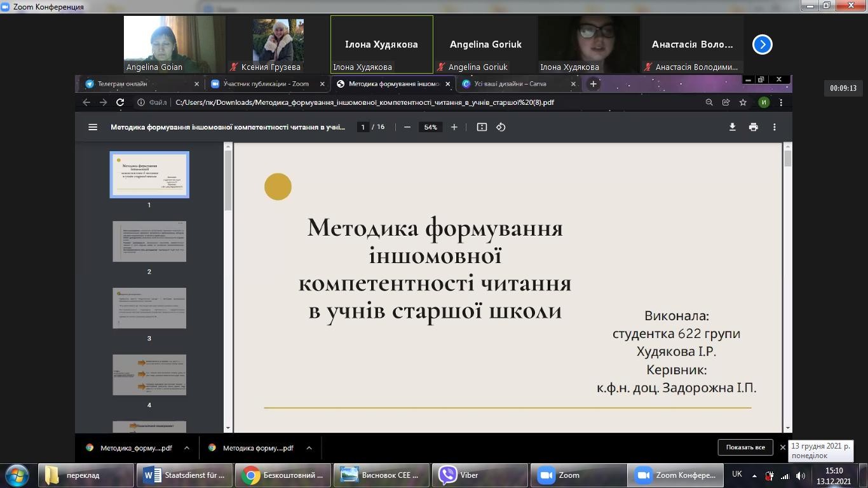Image resolution: width=868 pixels, height=488 pixels.
Task: Switch to the Усі ваші дизайни – Canva tab
Action: (515, 84)
